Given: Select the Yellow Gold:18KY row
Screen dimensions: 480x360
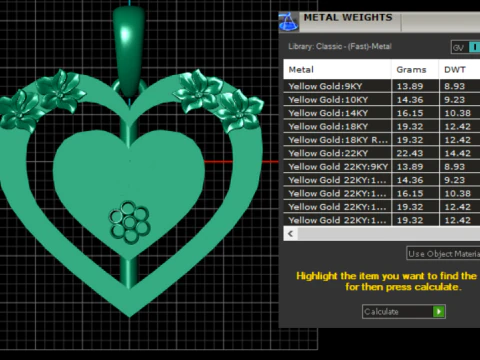Looking at the screenshot, I should tap(382, 126).
